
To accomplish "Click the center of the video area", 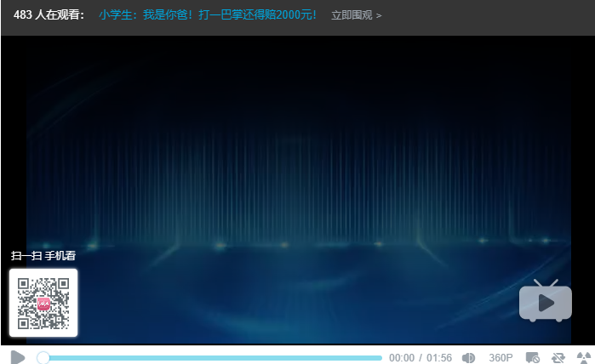I will 299,190.
